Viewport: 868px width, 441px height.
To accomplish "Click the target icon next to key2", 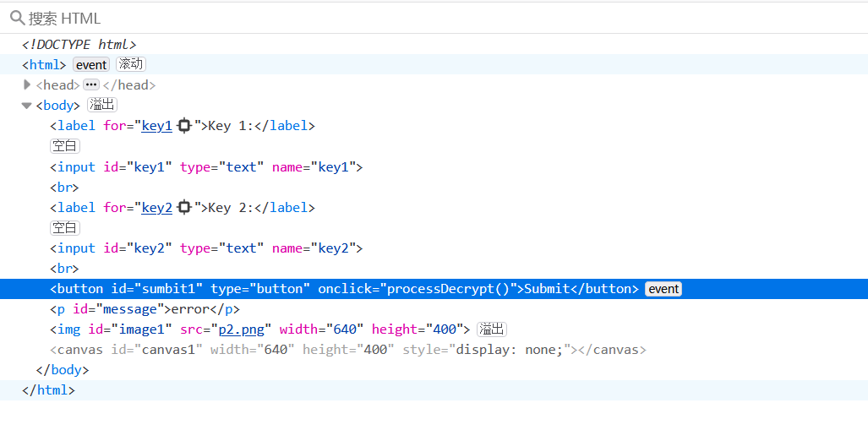I will click(183, 208).
